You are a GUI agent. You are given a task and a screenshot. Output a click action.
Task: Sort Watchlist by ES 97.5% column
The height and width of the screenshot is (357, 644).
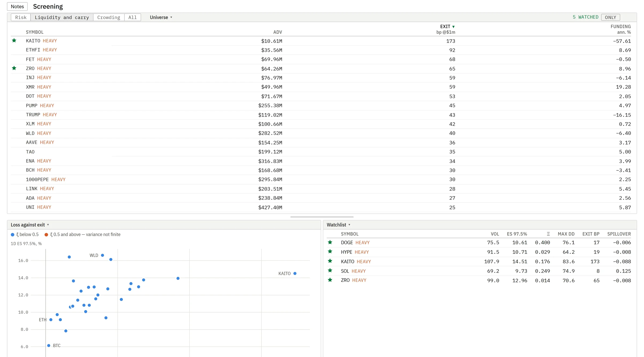point(517,234)
